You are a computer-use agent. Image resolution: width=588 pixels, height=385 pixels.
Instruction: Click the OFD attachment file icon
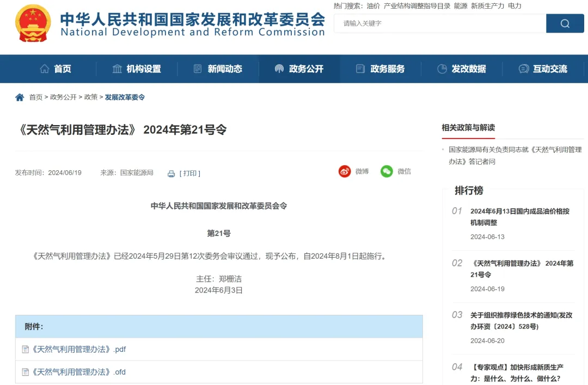tap(25, 372)
